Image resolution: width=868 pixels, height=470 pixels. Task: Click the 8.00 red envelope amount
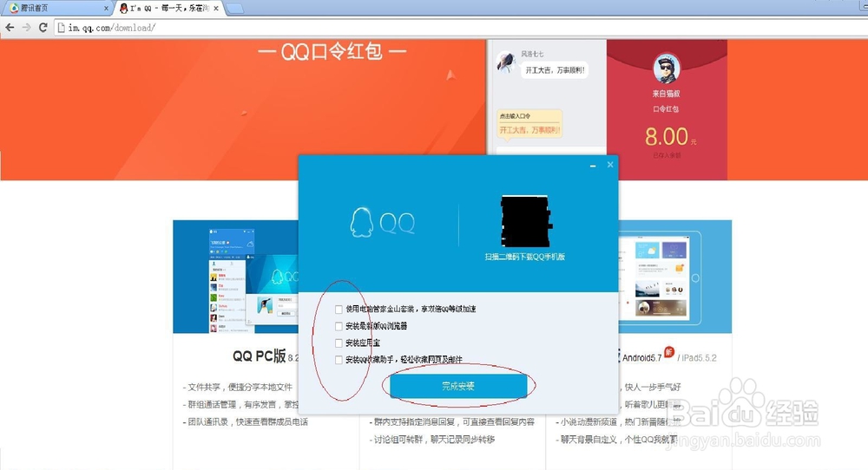point(667,136)
